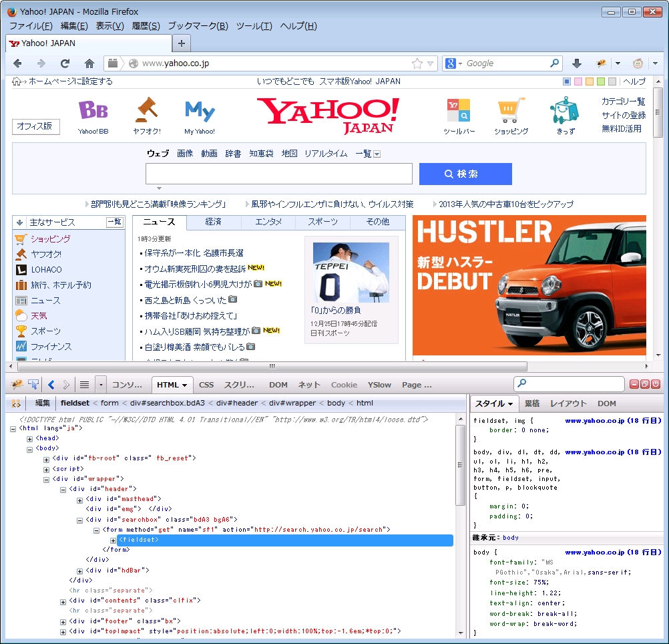Open the dropdown arrow next to the Greasemonkey icon
The width and height of the screenshot is (669, 644).
tap(656, 63)
